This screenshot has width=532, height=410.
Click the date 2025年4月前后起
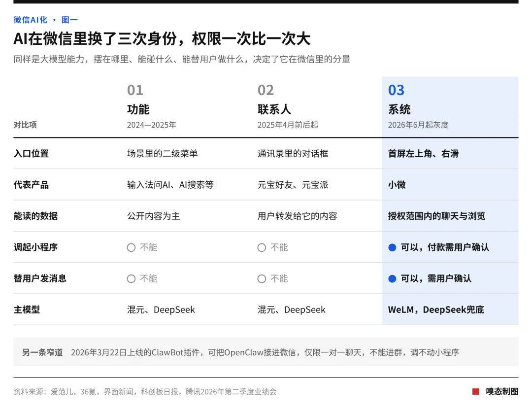288,125
